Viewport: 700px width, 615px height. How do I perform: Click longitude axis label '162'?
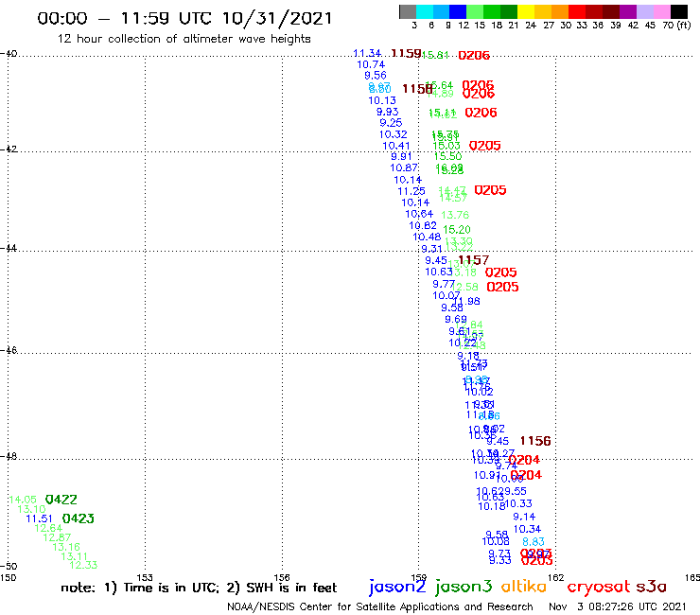click(556, 577)
